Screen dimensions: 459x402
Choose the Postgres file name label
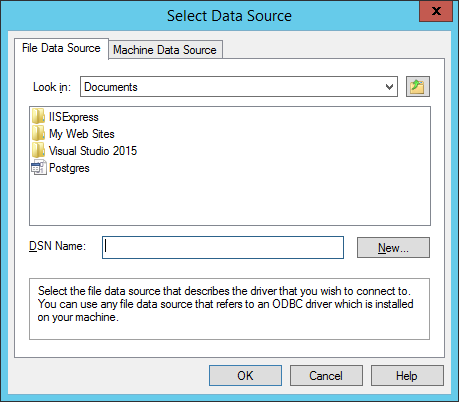pos(69,168)
